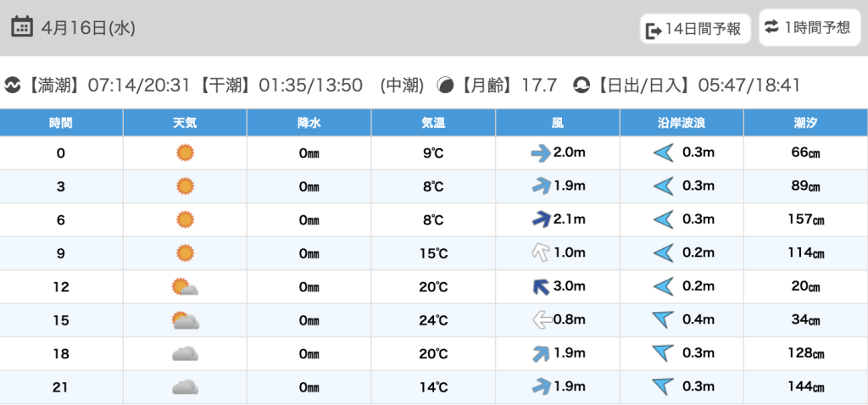The image size is (868, 405).
Task: Click the wave direction arrow at 18時
Action: click(x=663, y=353)
